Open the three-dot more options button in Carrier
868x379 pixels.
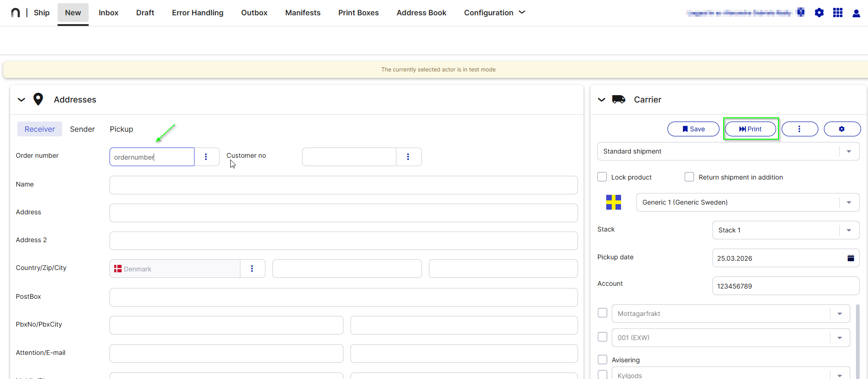799,129
